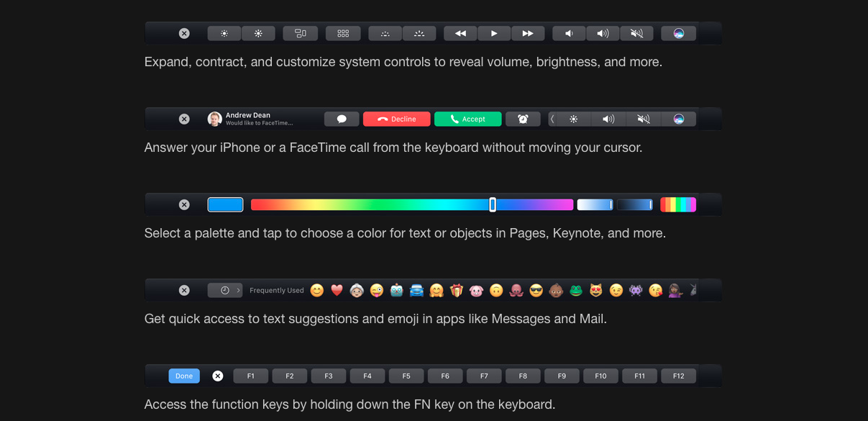Tap the play media key
Viewport: 868px width, 421px height.
pyautogui.click(x=494, y=33)
